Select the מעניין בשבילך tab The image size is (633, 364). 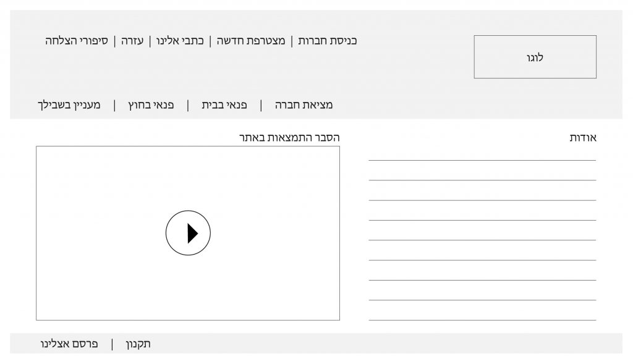tap(69, 105)
